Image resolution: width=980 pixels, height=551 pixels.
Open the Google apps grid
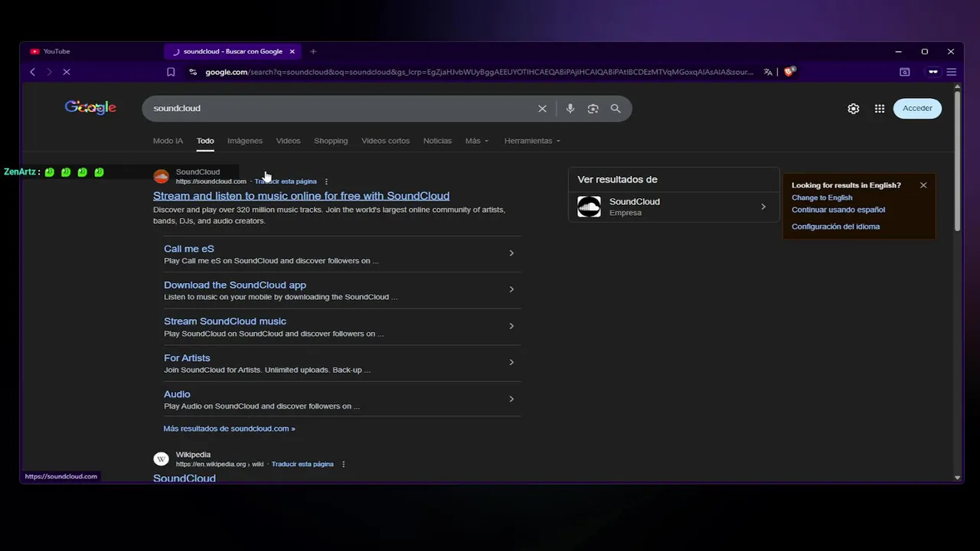coord(880,109)
